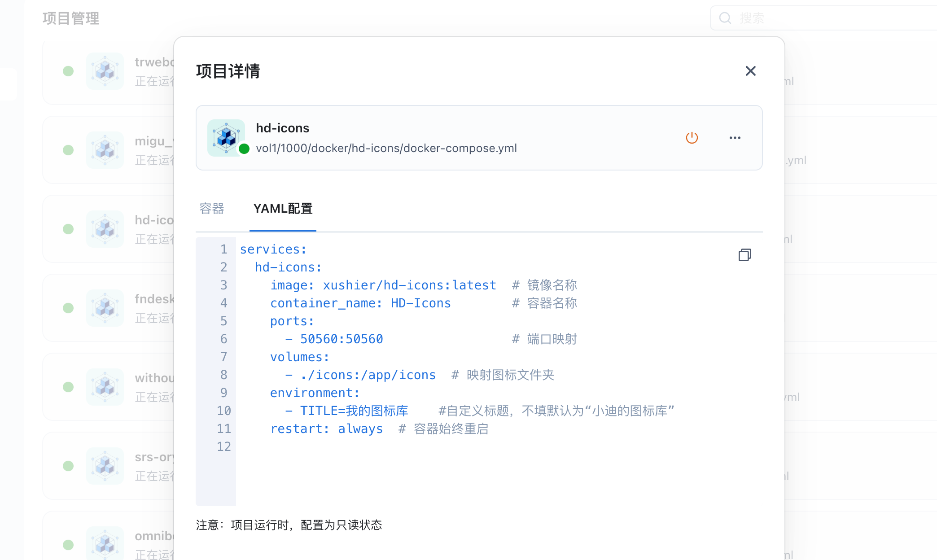Click the docker-compose.yml path text
Image resolution: width=937 pixels, height=560 pixels.
(386, 149)
